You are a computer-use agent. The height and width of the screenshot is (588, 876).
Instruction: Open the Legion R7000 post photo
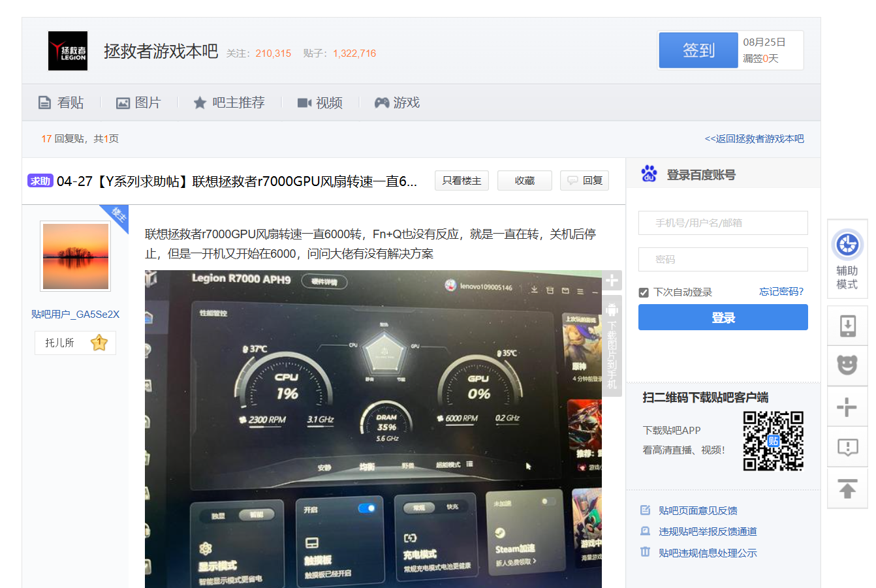373,429
